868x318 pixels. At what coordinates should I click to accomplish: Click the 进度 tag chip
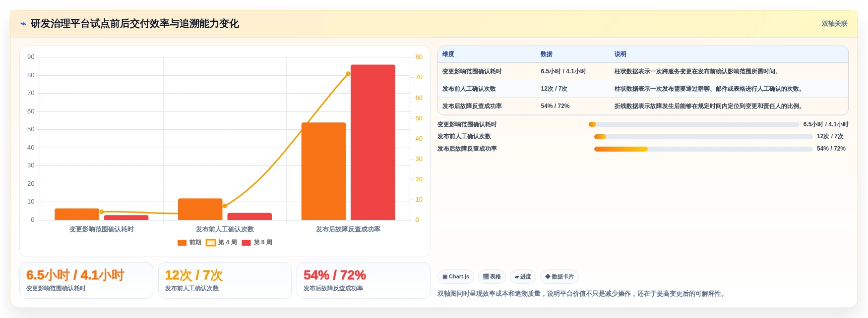coord(523,277)
